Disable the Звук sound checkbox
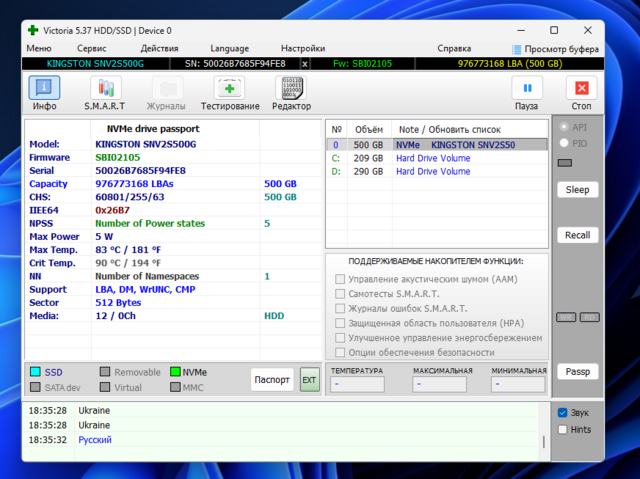 (563, 412)
